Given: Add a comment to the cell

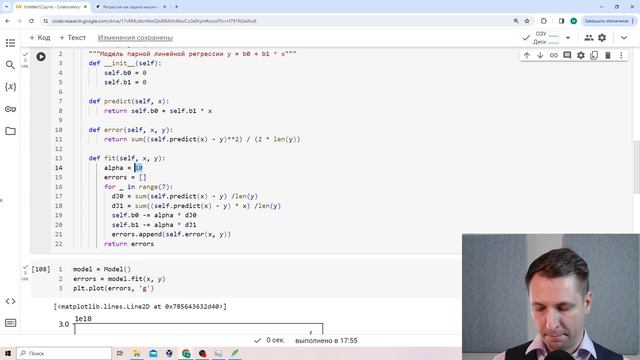Looking at the screenshot, I should coord(567,55).
